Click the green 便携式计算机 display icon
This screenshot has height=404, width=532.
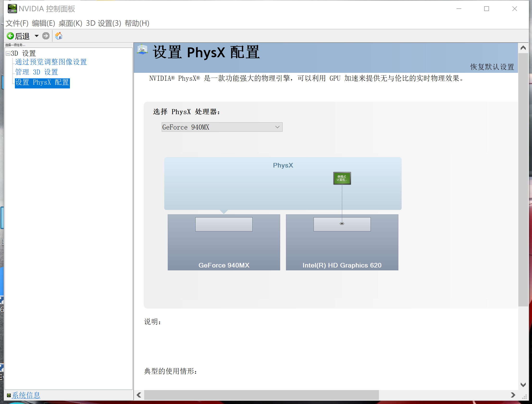(x=342, y=178)
